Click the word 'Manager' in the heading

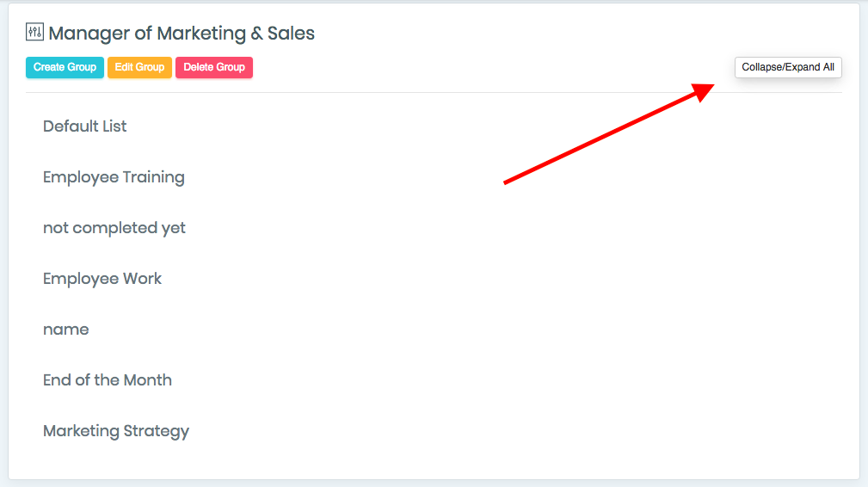coord(89,34)
